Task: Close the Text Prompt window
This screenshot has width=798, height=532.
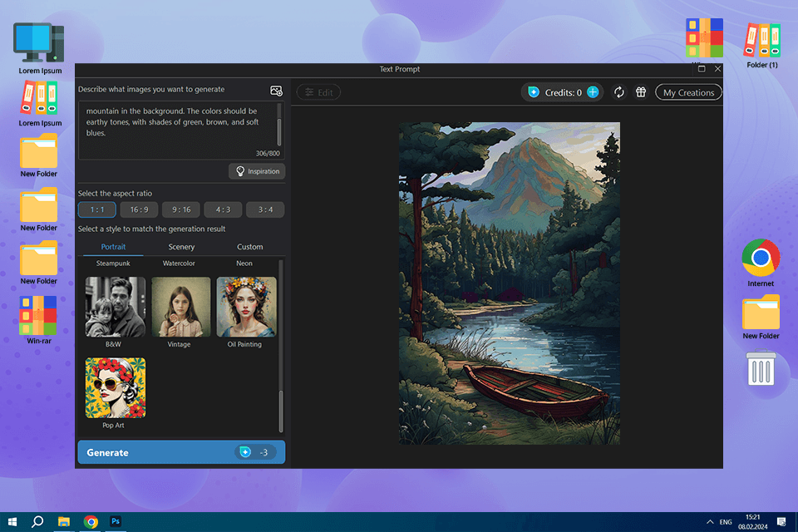Action: [x=717, y=69]
